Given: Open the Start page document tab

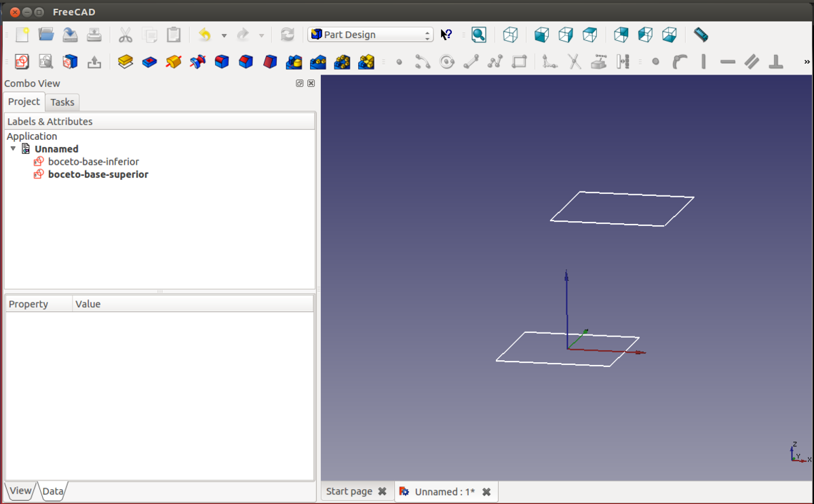Looking at the screenshot, I should pyautogui.click(x=349, y=491).
